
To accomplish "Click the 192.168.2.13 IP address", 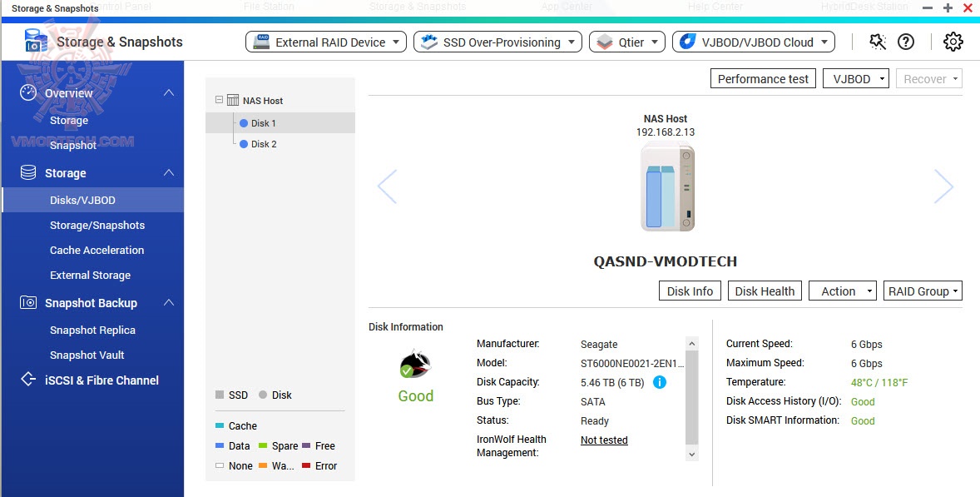I will click(x=665, y=132).
